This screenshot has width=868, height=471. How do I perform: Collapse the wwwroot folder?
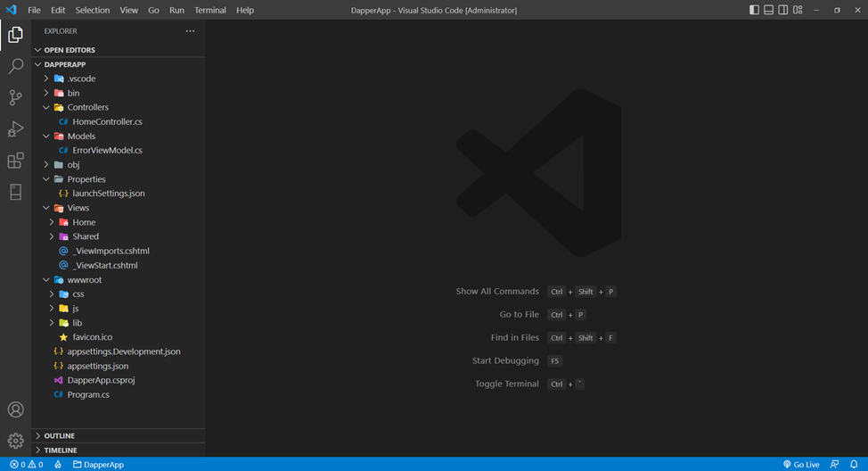[x=84, y=279]
